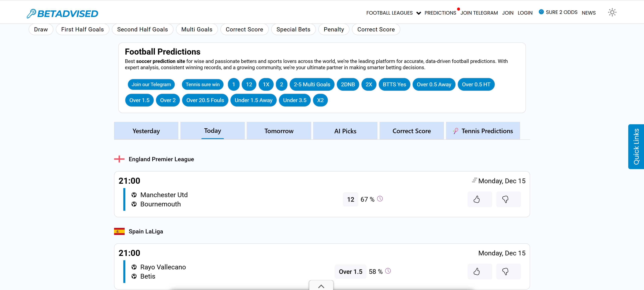Click the clock icon beside 58 %

pyautogui.click(x=388, y=271)
